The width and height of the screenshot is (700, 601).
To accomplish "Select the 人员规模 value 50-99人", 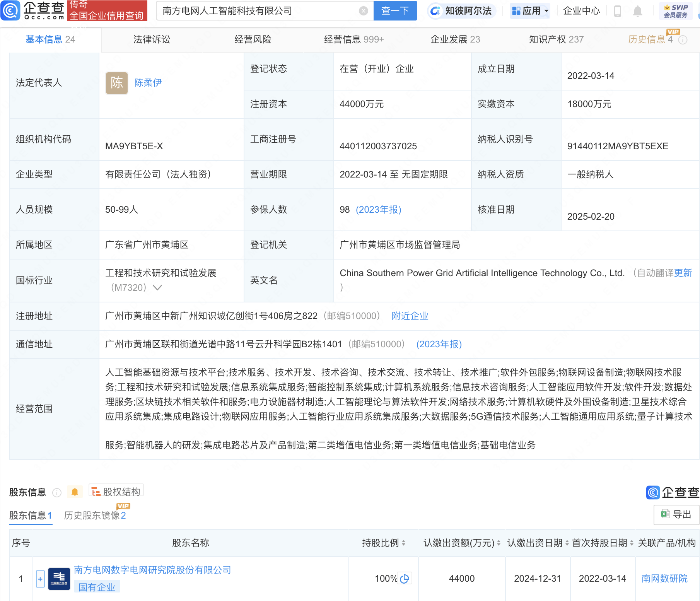I will click(x=121, y=210).
